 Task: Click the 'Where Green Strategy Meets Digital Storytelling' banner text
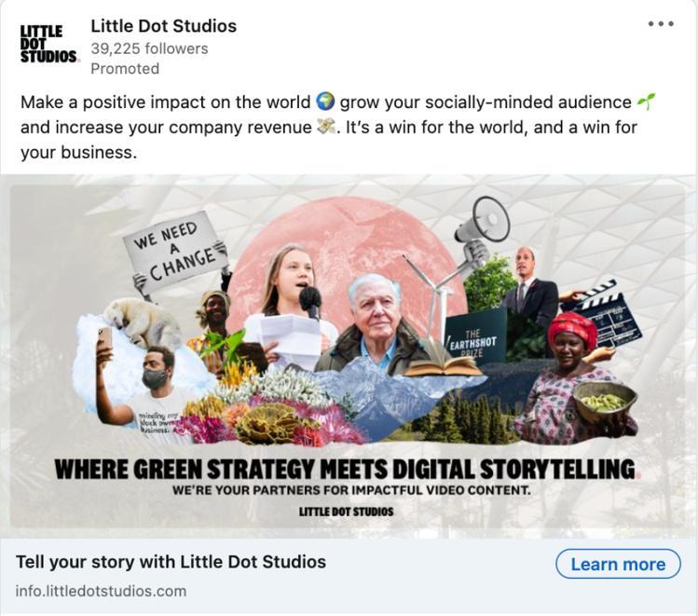(345, 468)
